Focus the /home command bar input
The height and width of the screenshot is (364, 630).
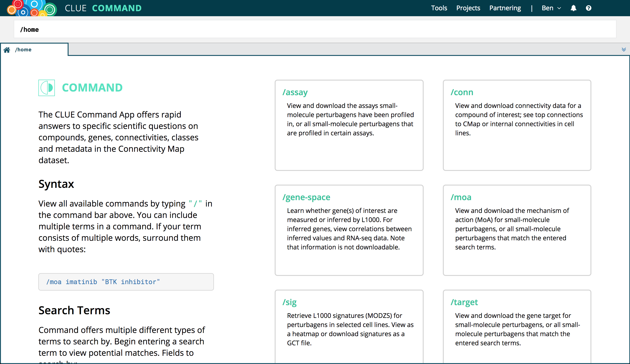[315, 29]
